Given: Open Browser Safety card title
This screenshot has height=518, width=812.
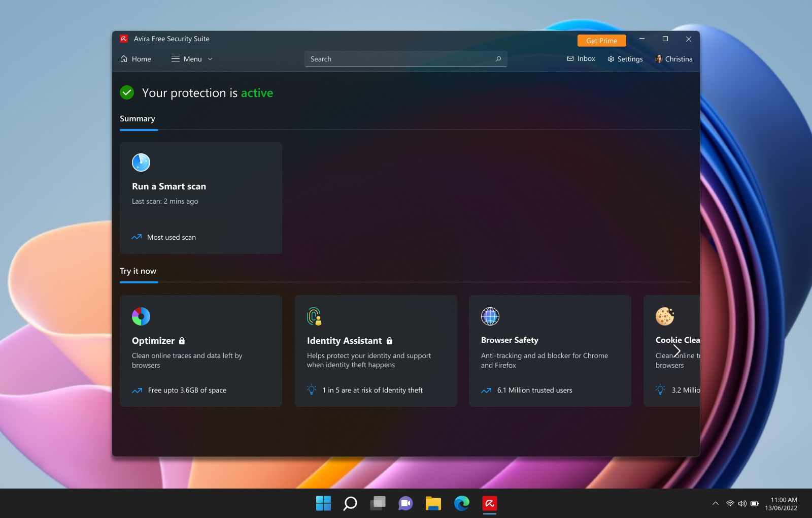Looking at the screenshot, I should click(x=510, y=340).
